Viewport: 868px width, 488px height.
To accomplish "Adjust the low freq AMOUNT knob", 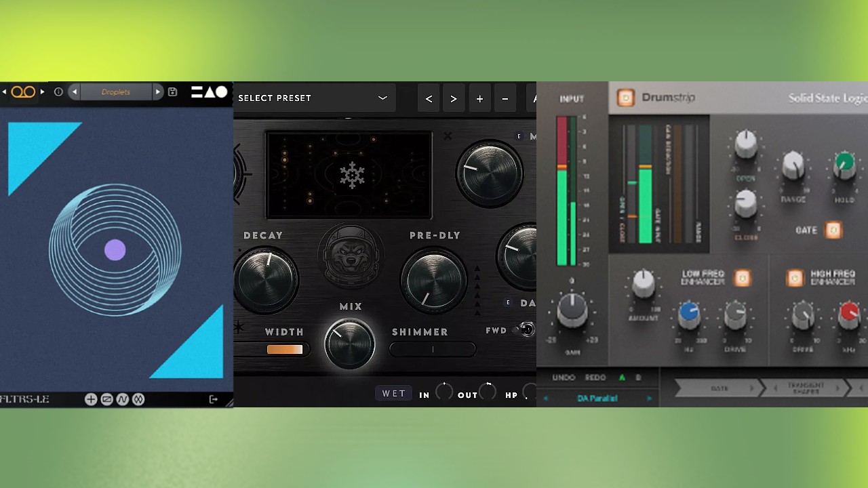I will tap(642, 283).
